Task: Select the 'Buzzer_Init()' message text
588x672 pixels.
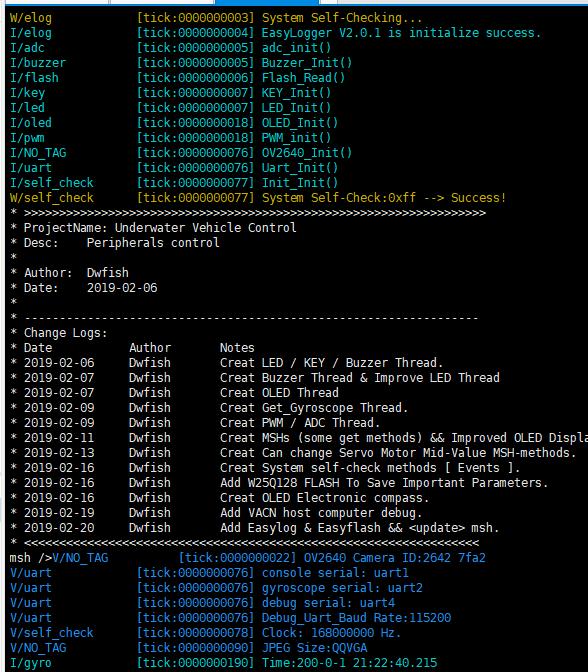Action: coord(307,63)
